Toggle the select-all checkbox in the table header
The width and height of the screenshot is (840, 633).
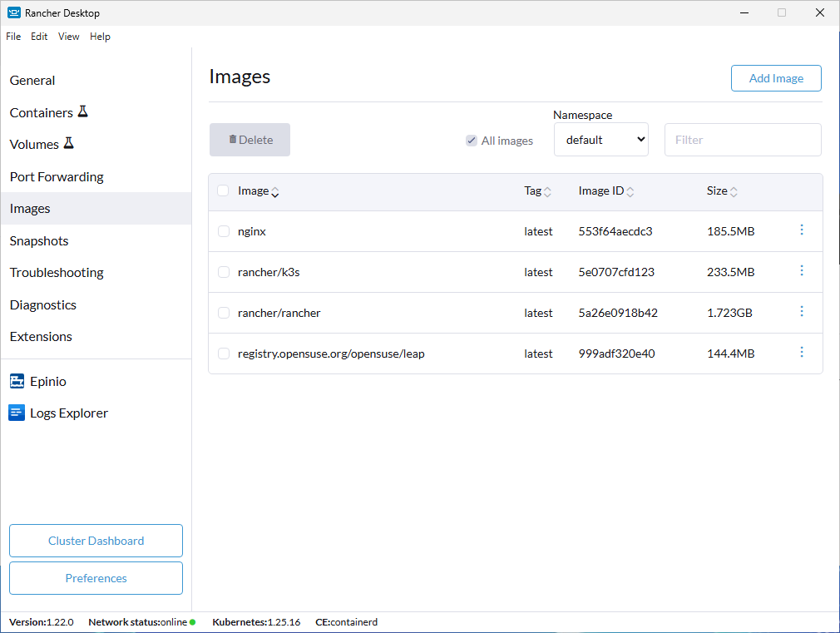point(223,190)
